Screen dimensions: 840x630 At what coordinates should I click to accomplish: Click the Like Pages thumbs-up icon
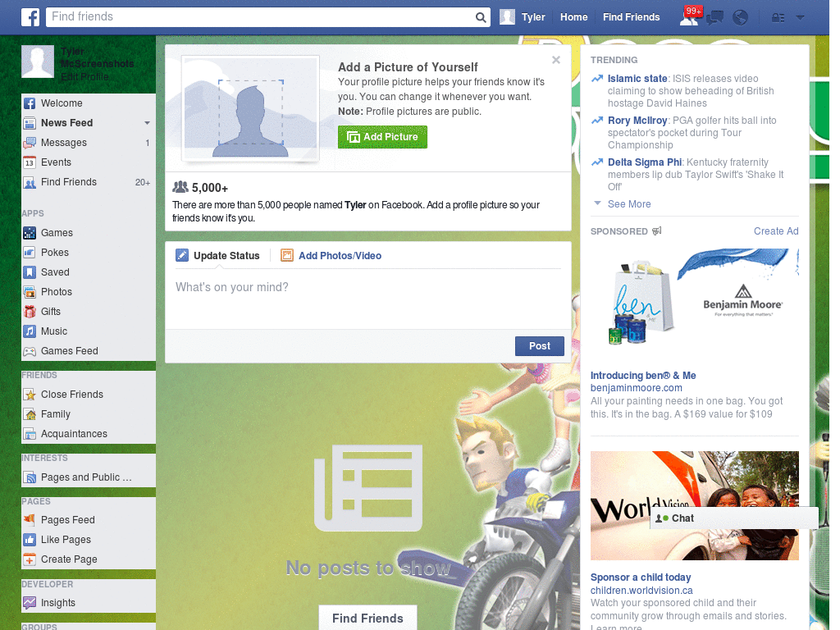[30, 540]
